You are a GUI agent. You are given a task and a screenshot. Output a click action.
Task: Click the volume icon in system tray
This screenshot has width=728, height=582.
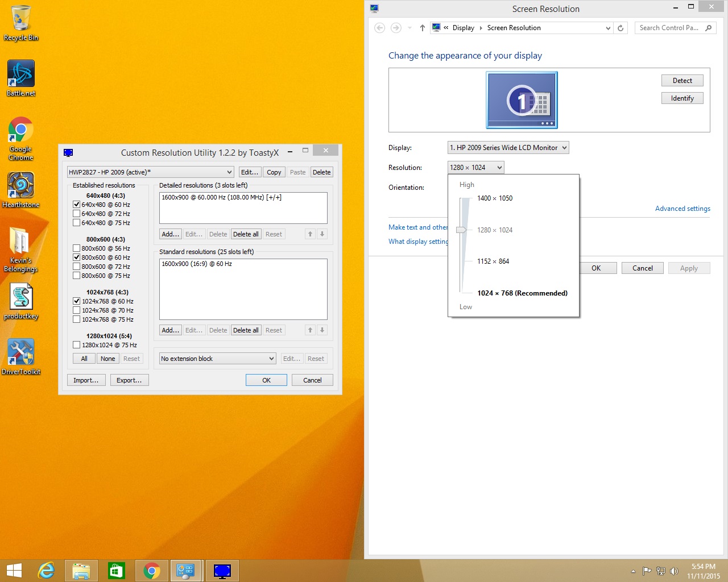click(x=674, y=571)
